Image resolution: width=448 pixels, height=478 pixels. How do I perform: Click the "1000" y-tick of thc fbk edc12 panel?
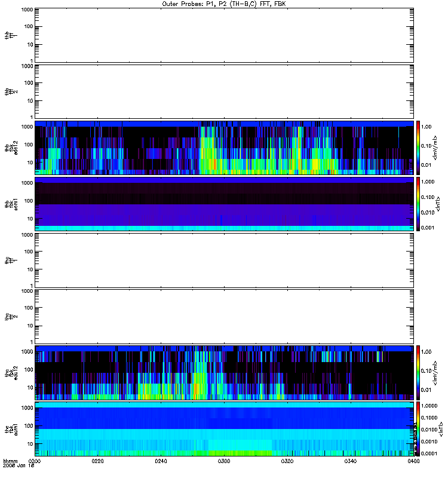27,351
